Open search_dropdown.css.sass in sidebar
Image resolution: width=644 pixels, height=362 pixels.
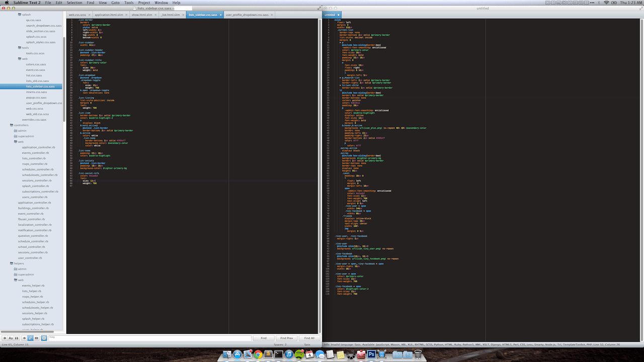pyautogui.click(x=44, y=26)
